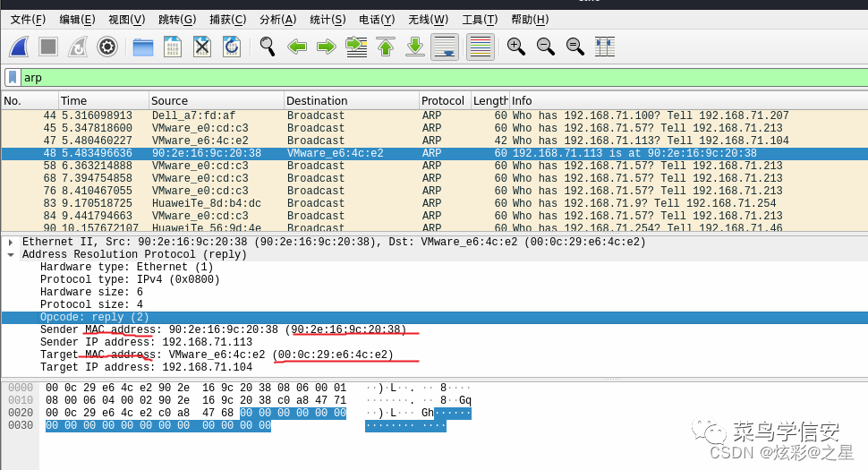Image resolution: width=868 pixels, height=470 pixels.
Task: Open the 电话(Y) menu
Action: click(377, 20)
